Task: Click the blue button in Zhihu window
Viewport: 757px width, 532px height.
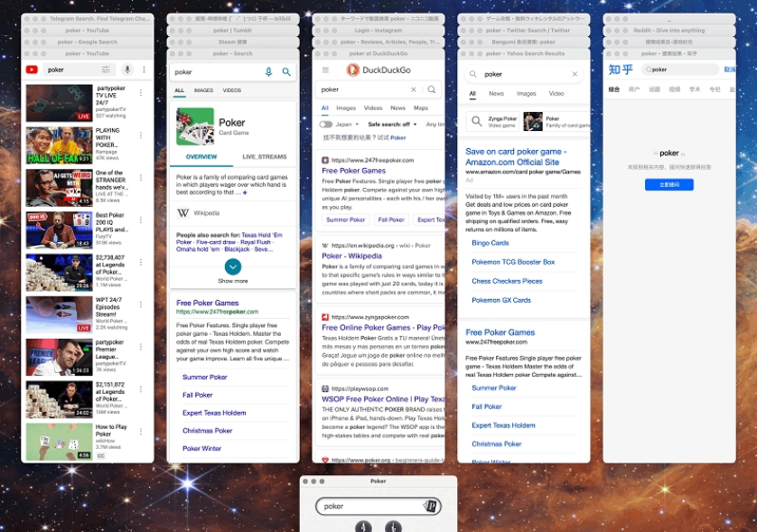Action: [x=669, y=184]
